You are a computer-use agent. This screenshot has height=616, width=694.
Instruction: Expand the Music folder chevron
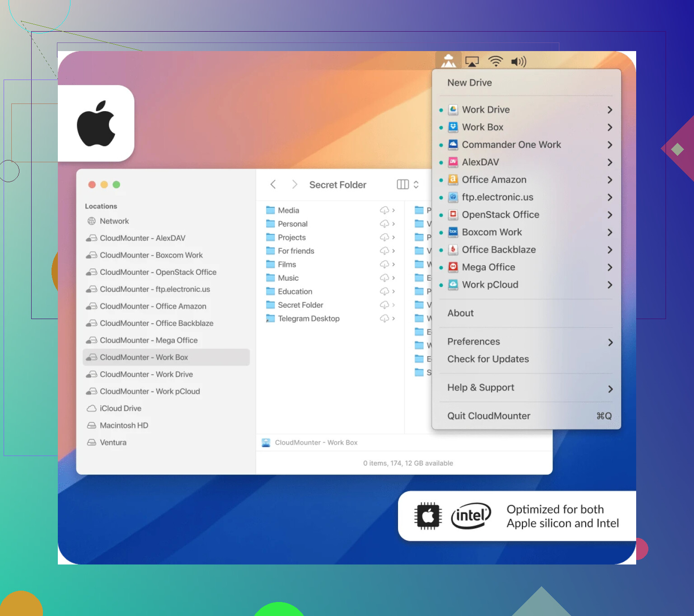394,278
